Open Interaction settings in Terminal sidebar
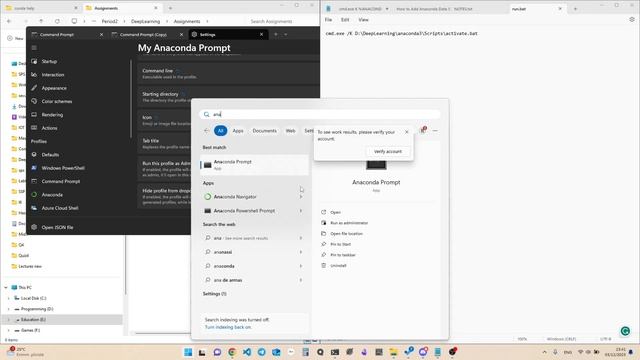640x360 pixels. (53, 75)
